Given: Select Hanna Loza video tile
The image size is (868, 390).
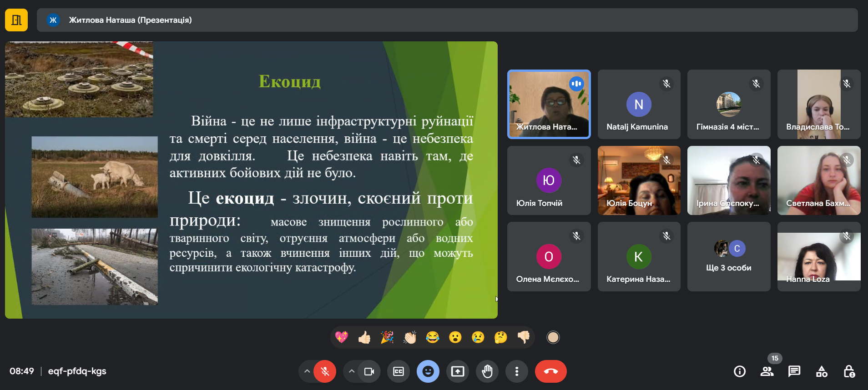Looking at the screenshot, I should (819, 257).
